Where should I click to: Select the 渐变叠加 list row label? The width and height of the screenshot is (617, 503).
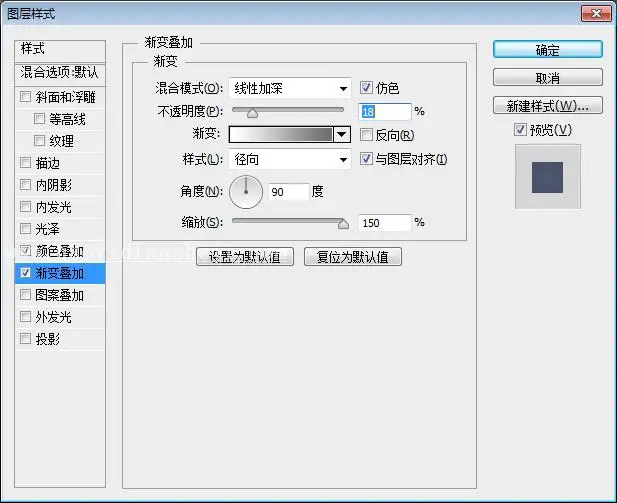[x=59, y=273]
